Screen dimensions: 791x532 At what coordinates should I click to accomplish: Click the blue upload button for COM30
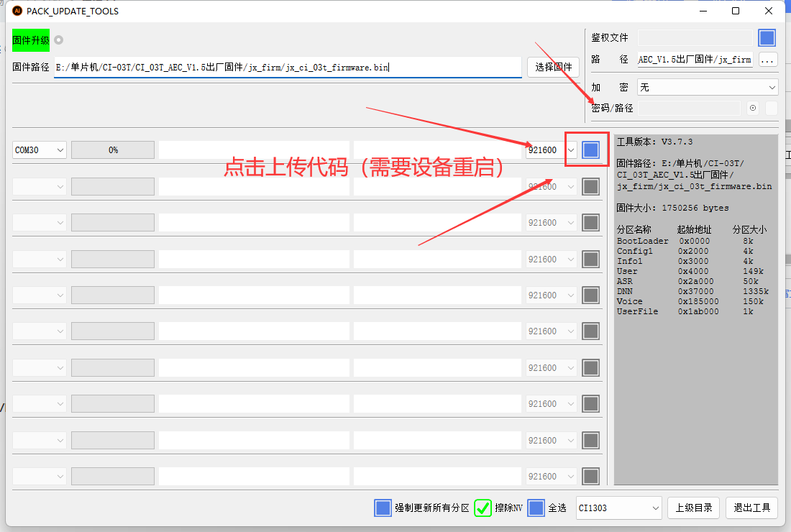(590, 150)
